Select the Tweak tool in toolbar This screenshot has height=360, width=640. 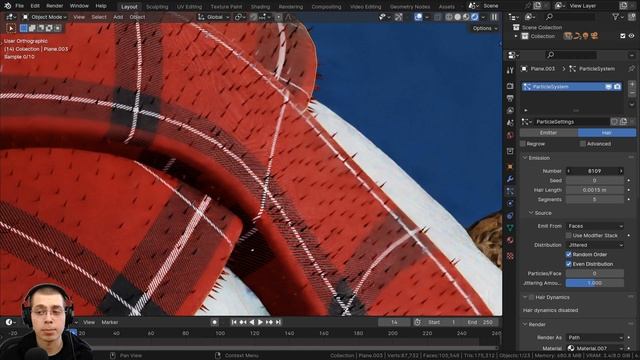click(11, 28)
